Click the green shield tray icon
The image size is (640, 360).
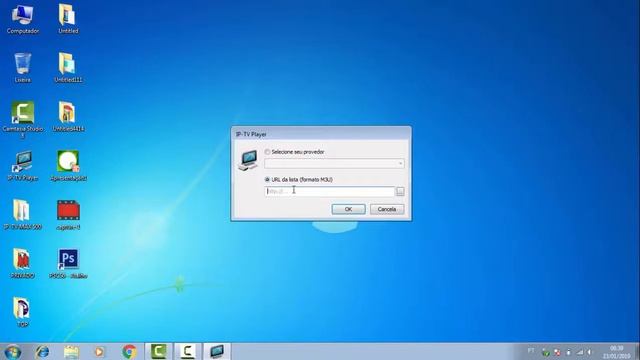coord(546,352)
